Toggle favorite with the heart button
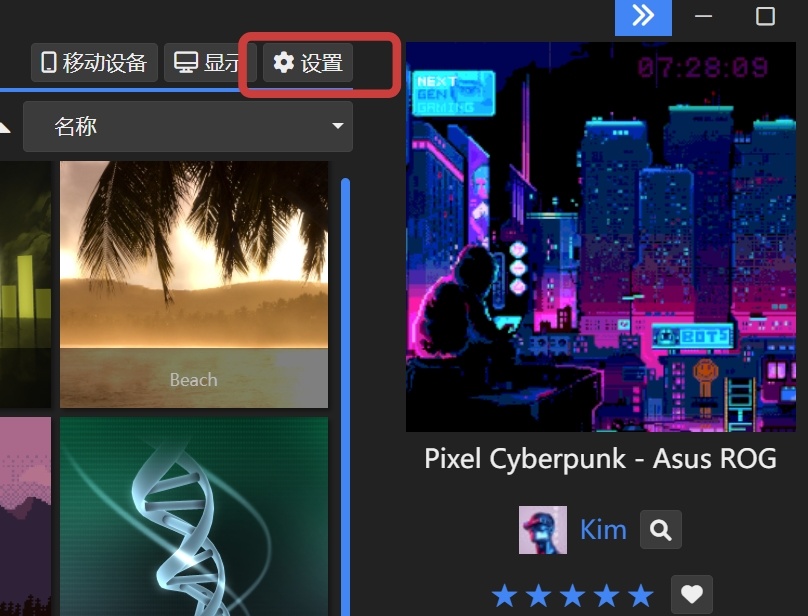Screen dimensions: 808x616 692,594
